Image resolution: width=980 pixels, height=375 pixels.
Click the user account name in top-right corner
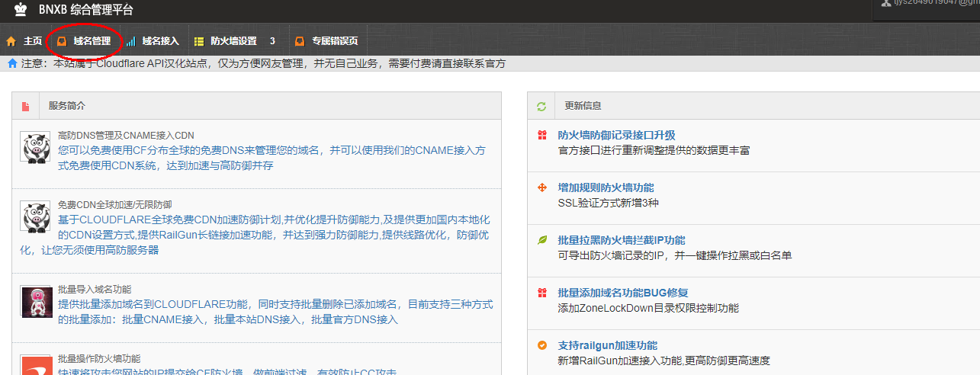click(932, 4)
